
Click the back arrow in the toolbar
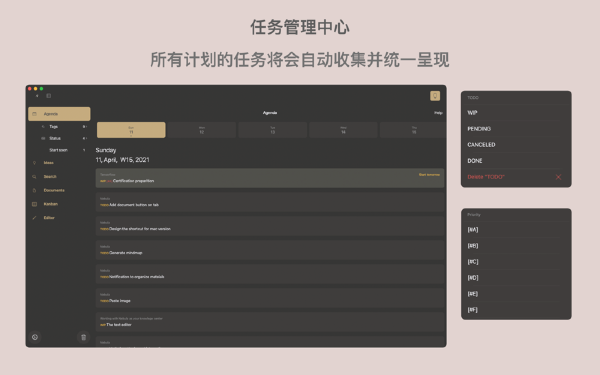(x=37, y=96)
